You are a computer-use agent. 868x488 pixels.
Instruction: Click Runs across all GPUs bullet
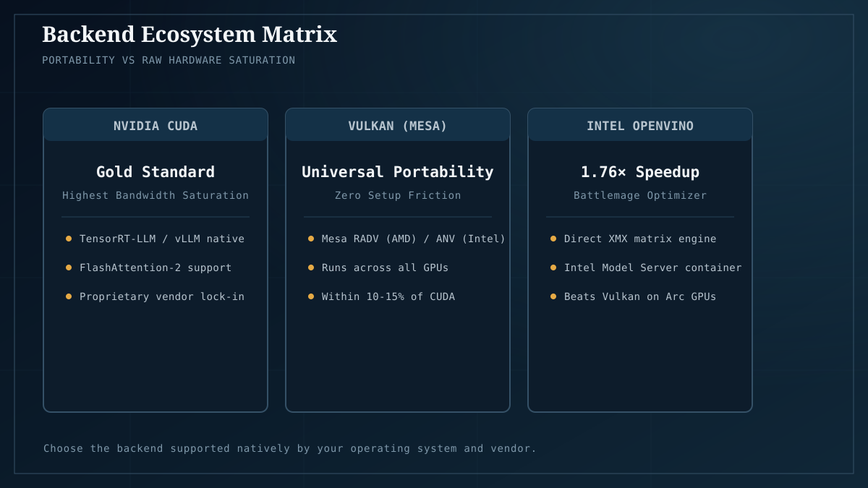click(x=378, y=267)
